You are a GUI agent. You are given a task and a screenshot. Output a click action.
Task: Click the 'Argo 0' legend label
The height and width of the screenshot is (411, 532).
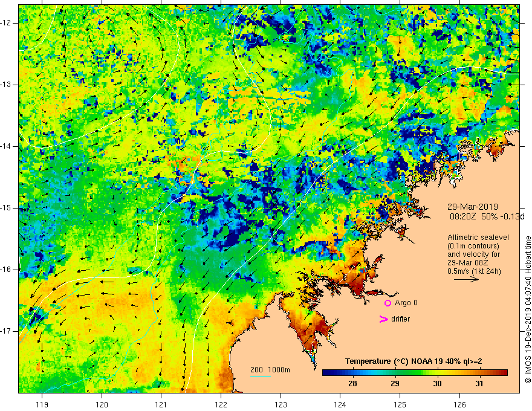click(406, 303)
